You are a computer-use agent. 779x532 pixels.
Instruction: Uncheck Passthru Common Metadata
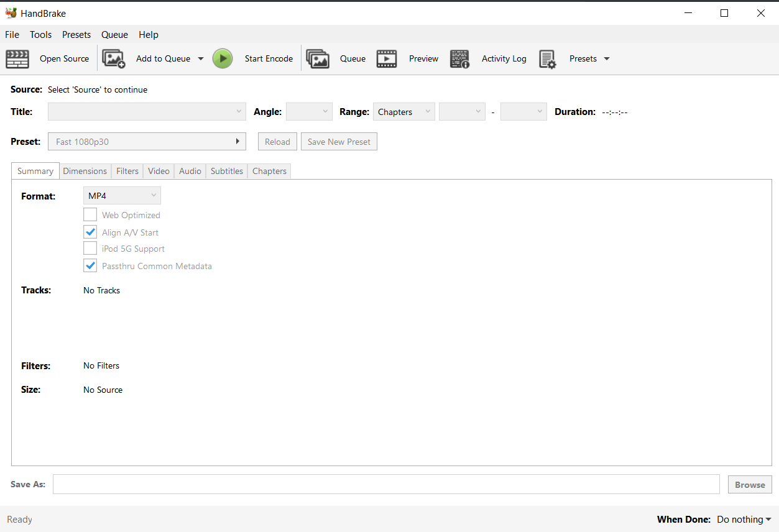[90, 265]
